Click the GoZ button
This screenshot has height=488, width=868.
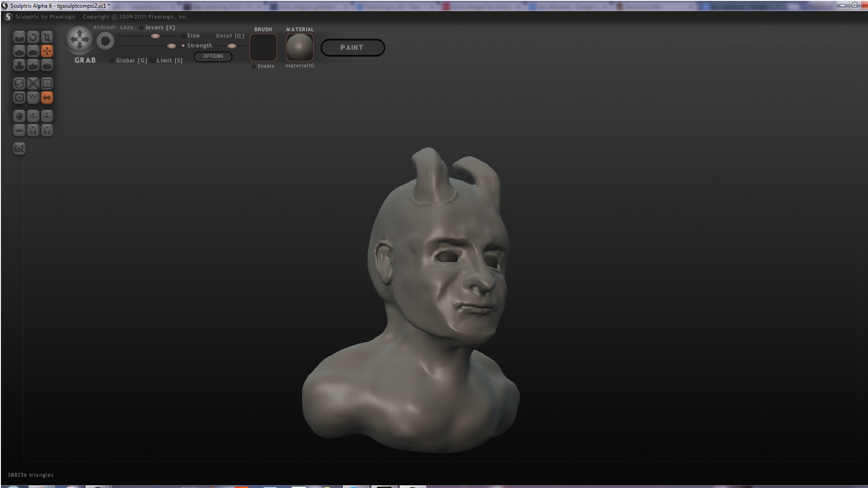tap(19, 149)
